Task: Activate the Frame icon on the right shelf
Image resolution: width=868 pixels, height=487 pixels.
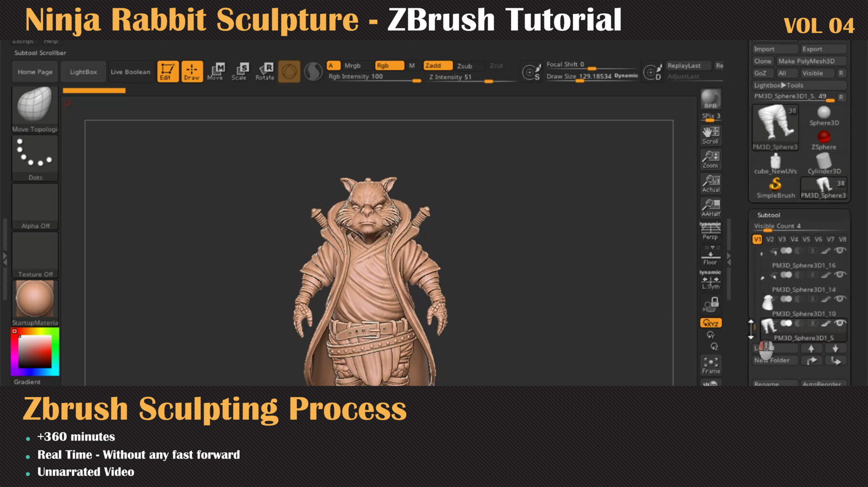Action: (x=710, y=365)
